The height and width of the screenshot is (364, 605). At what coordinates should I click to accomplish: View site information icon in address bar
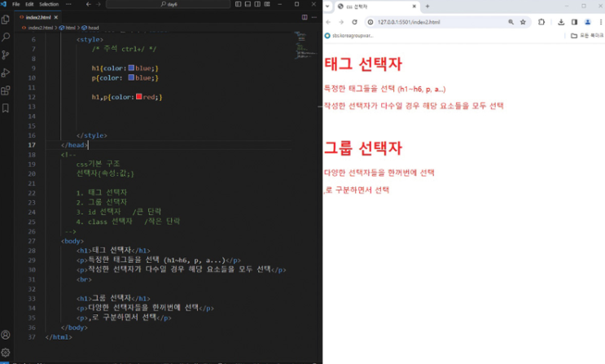[x=370, y=22]
